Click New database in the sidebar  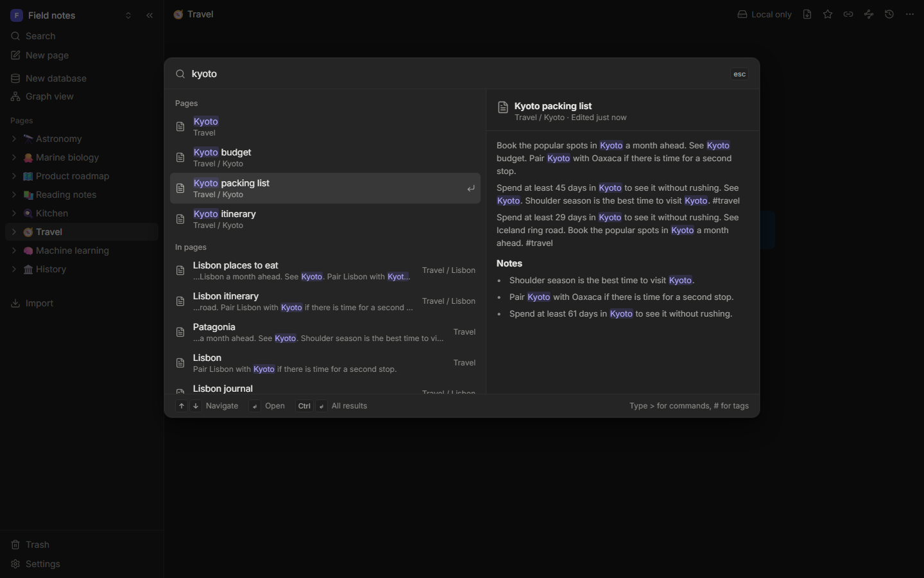tap(81, 78)
